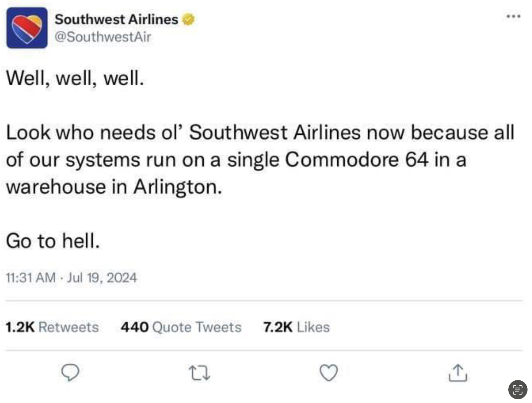Image resolution: width=532 pixels, height=403 pixels.
Task: Click the gold verified badge
Action: coord(188,19)
